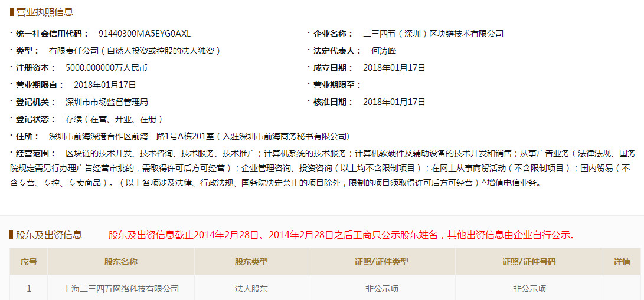Image resolution: width=644 pixels, height=300 pixels.
Task: Click the 住所 address text
Action: (x=199, y=136)
